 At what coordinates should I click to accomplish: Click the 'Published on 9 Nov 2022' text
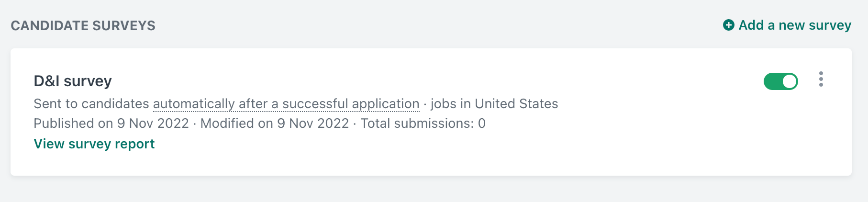pos(111,123)
